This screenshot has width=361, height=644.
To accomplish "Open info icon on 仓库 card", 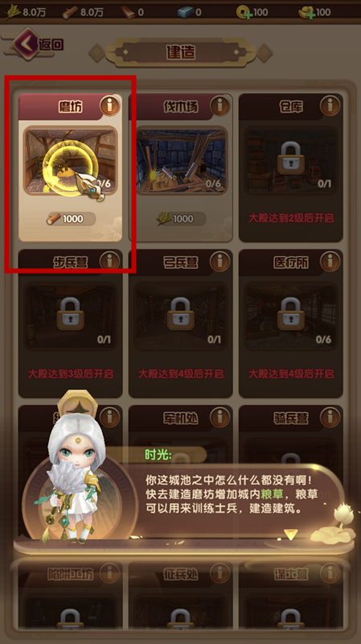I will [330, 106].
